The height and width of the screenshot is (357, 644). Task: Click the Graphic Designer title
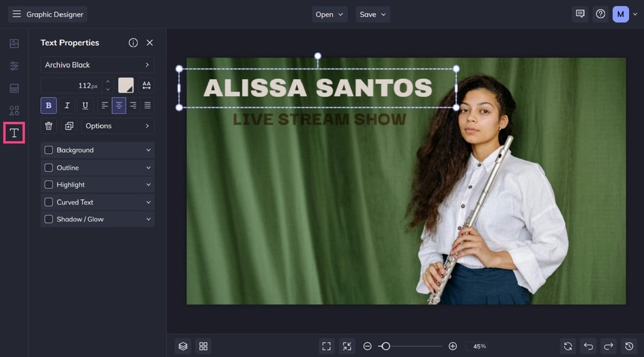[55, 14]
